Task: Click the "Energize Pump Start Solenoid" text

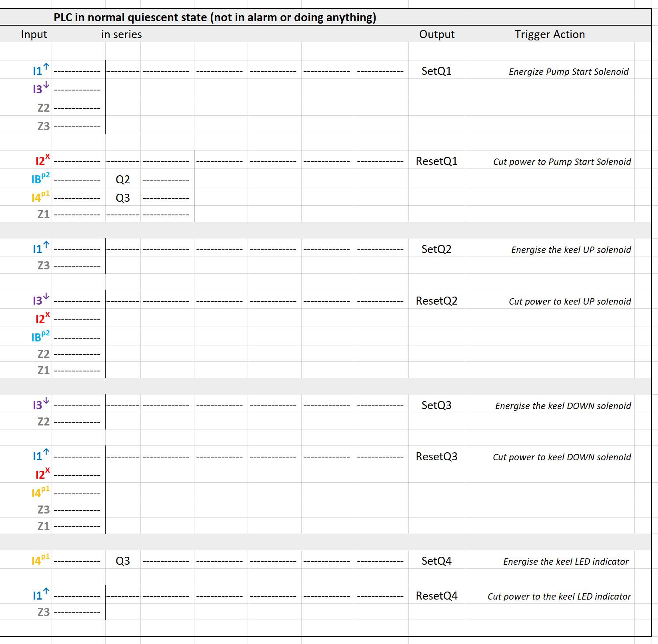Action: coord(568,72)
